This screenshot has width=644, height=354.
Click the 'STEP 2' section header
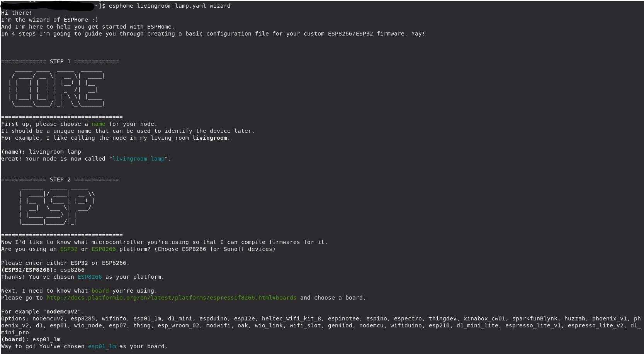(x=60, y=180)
